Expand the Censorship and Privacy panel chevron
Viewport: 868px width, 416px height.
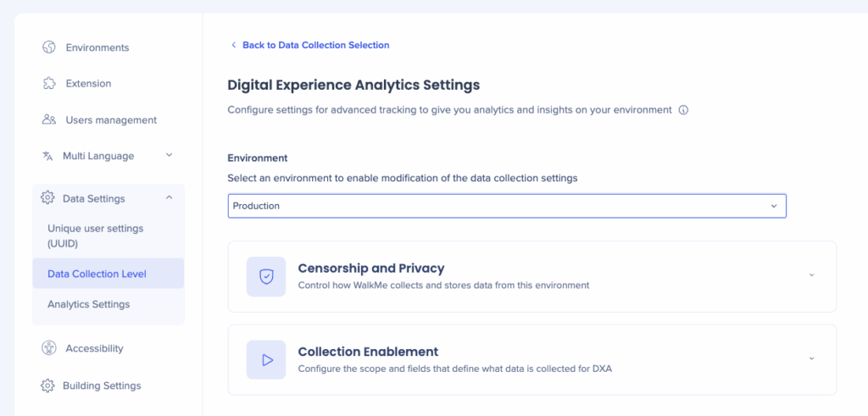811,275
